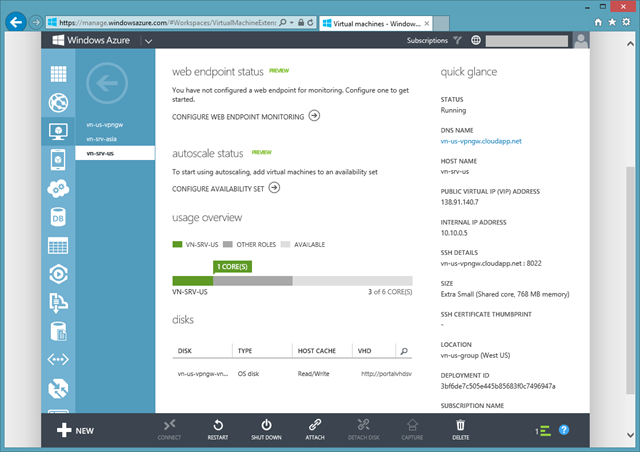Select vn-srv-us in the VM list

[x=115, y=153]
